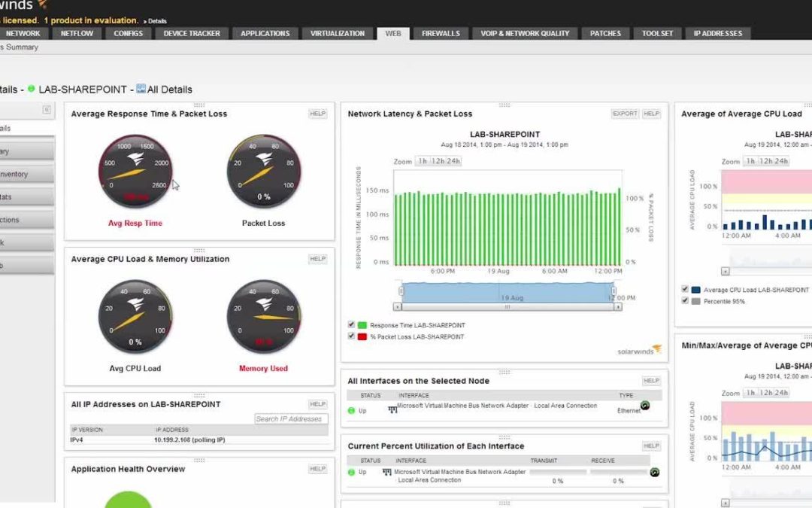This screenshot has height=508, width=812.
Task: Set Network Latency chart zoom to 1h
Action: 423,161
